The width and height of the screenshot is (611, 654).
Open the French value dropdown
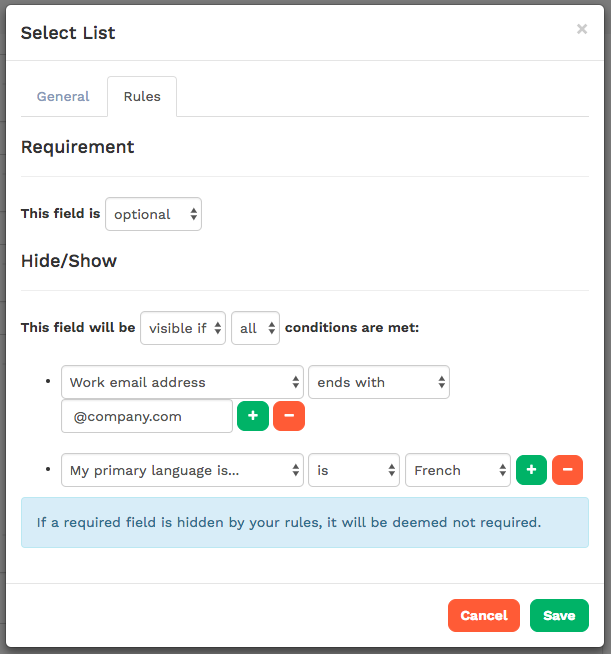pyautogui.click(x=458, y=470)
